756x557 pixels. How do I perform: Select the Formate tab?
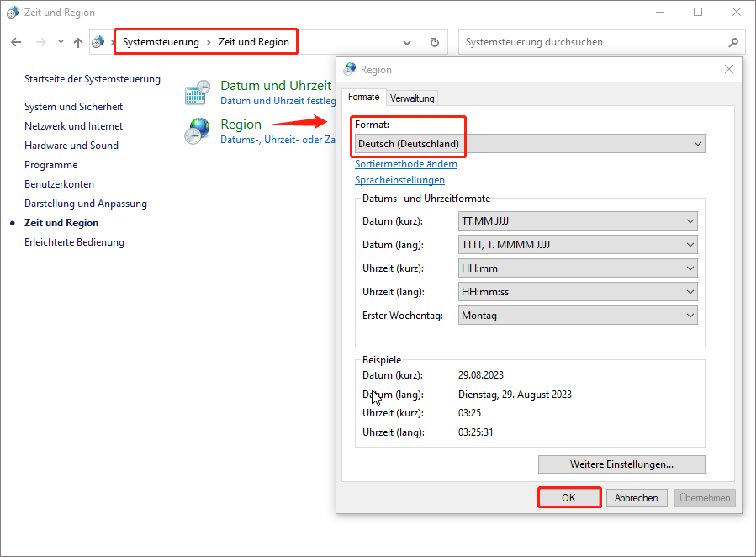[364, 98]
